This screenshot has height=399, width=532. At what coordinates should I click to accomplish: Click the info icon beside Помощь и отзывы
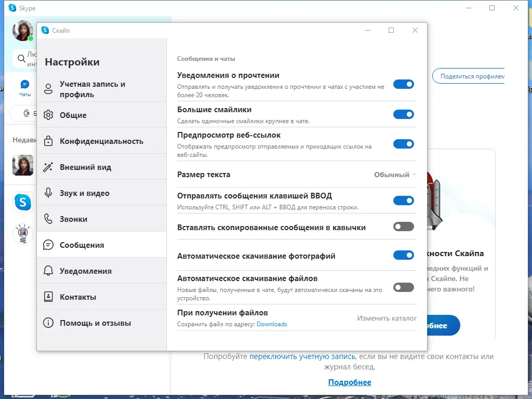point(48,323)
